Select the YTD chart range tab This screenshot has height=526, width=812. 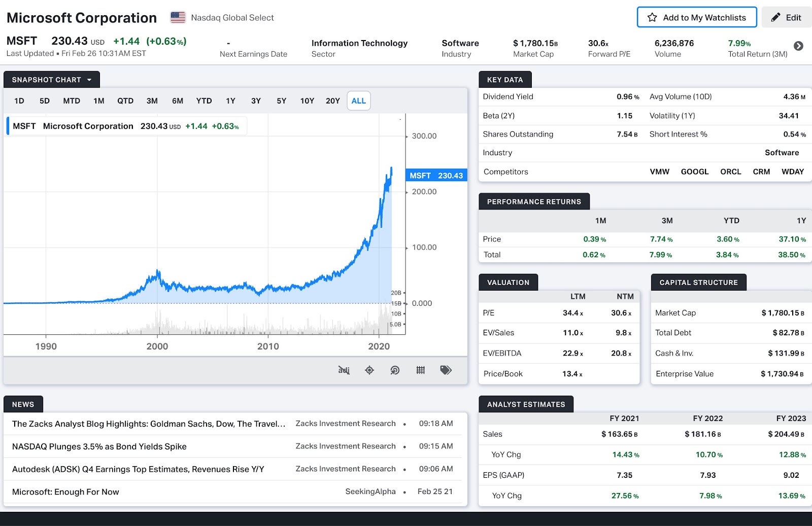(204, 101)
